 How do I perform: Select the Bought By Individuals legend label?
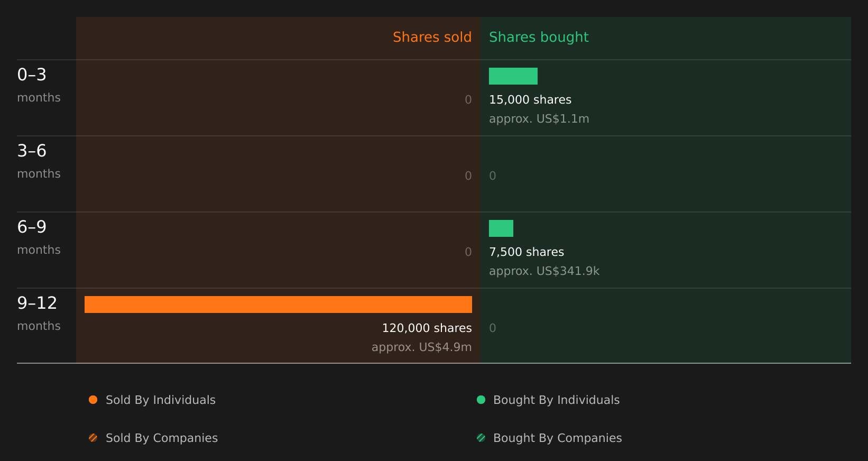point(556,400)
